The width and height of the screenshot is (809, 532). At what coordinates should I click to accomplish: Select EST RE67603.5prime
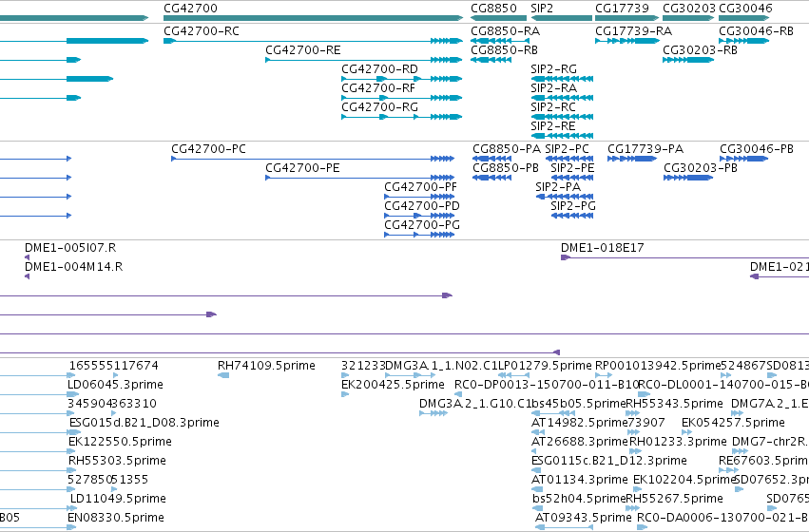(728, 470)
